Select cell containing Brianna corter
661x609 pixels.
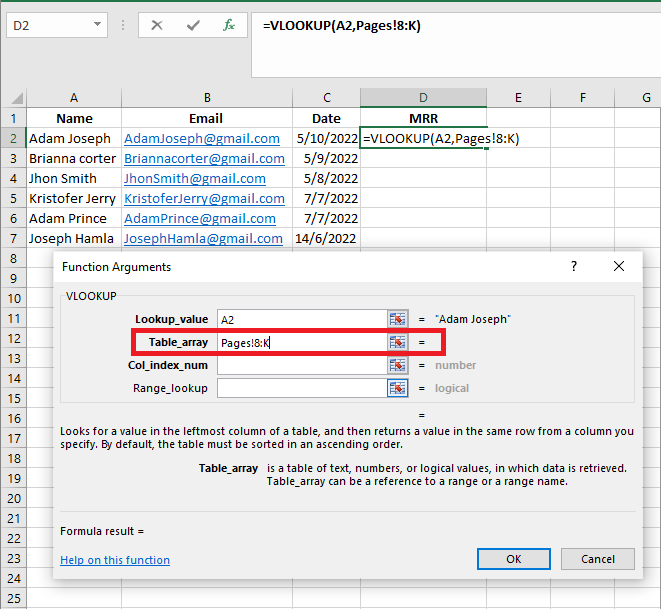[74, 158]
